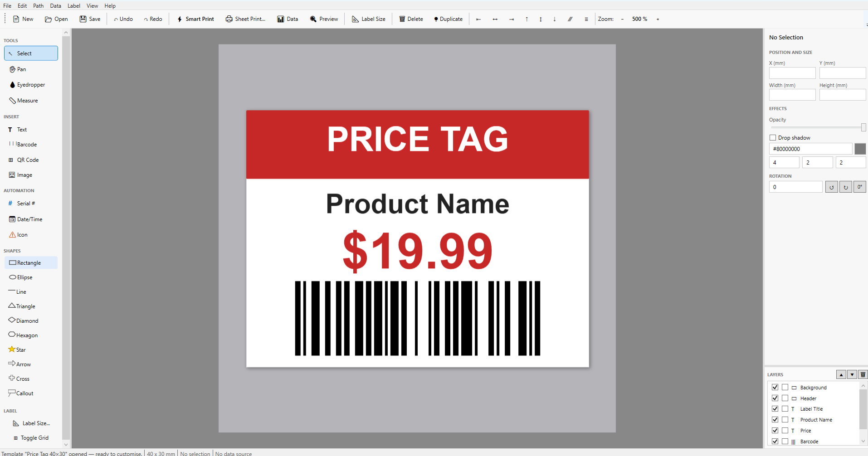This screenshot has width=868, height=456.
Task: Move layer down in Layers panel
Action: (x=852, y=374)
